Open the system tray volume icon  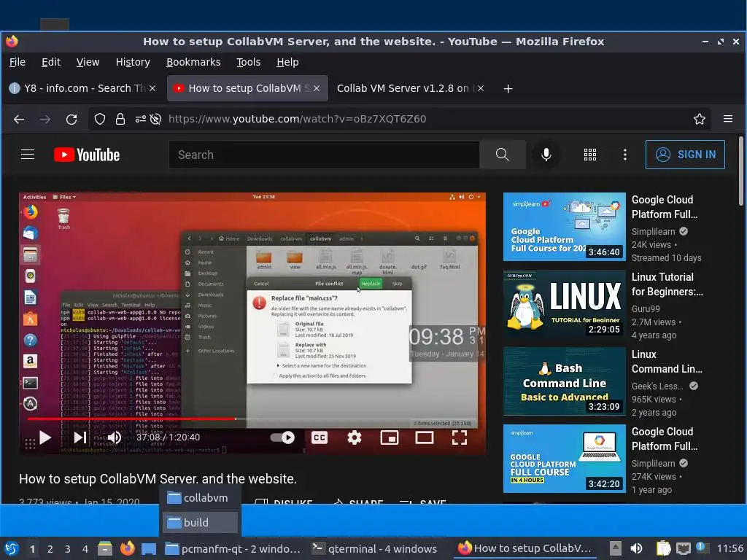(636, 548)
